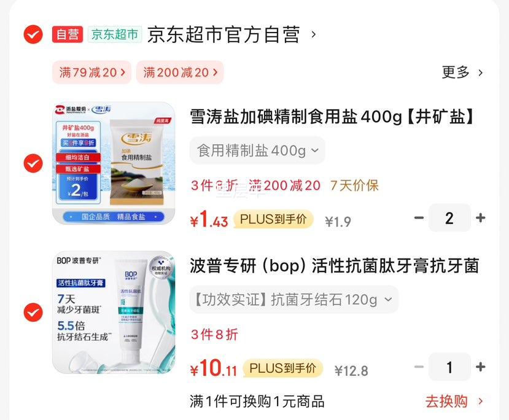Tap the green 京东超市 tag
This screenshot has height=420, width=509.
pyautogui.click(x=115, y=34)
